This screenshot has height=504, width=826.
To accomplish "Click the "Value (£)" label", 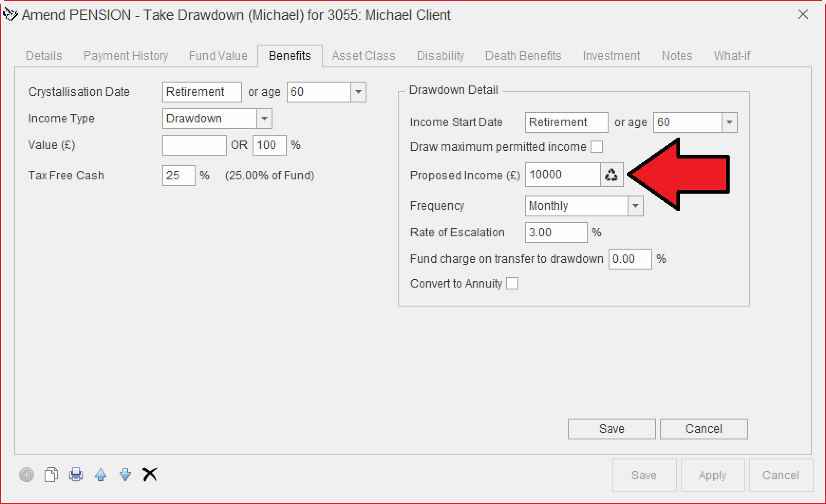I will click(52, 145).
